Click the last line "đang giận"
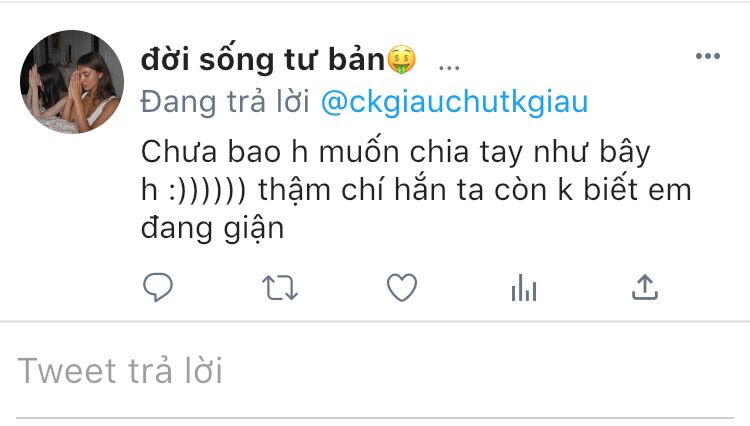This screenshot has width=750, height=426. (212, 228)
